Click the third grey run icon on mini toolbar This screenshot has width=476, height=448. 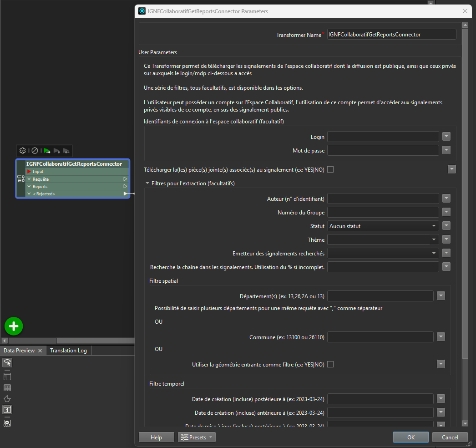[66, 151]
